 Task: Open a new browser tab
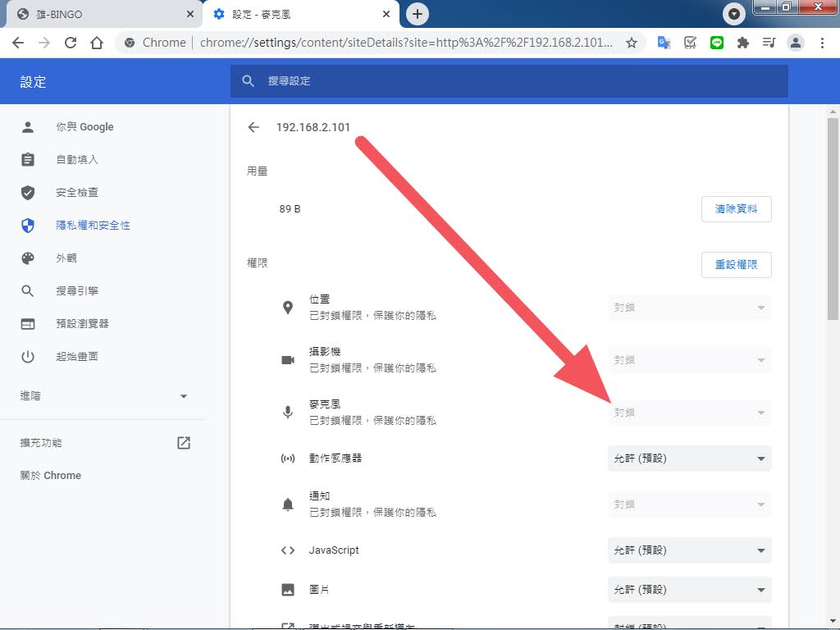[418, 14]
